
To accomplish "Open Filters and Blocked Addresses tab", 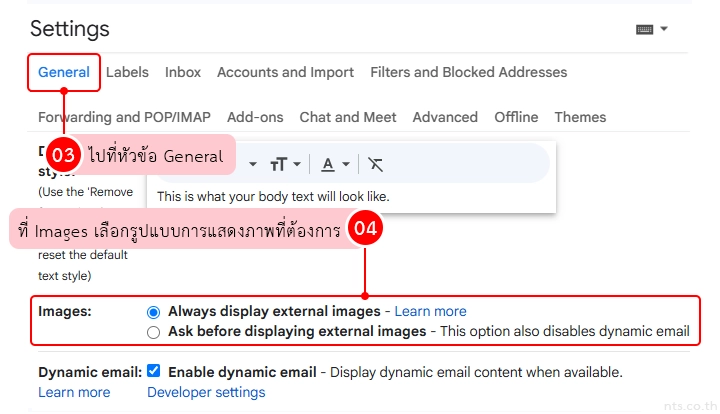I will coord(469,73).
